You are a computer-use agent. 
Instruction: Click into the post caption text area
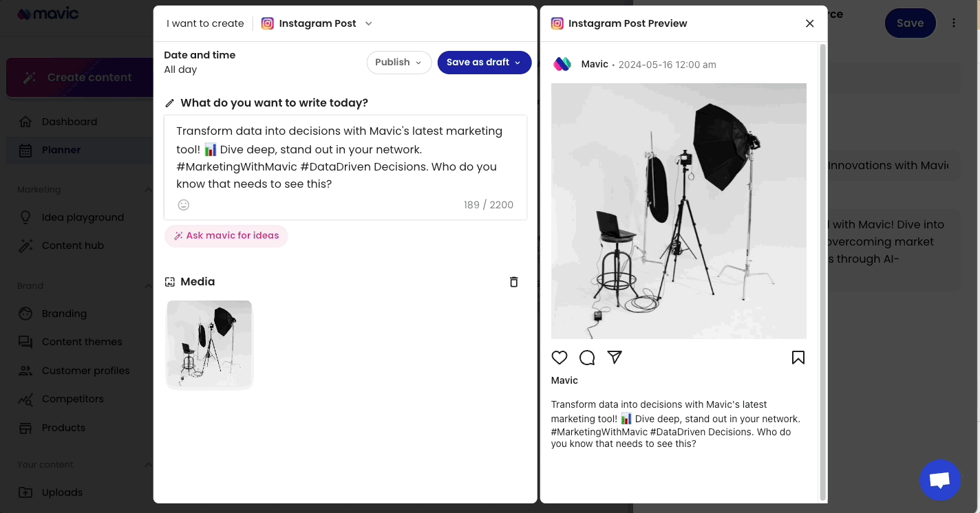coord(345,157)
